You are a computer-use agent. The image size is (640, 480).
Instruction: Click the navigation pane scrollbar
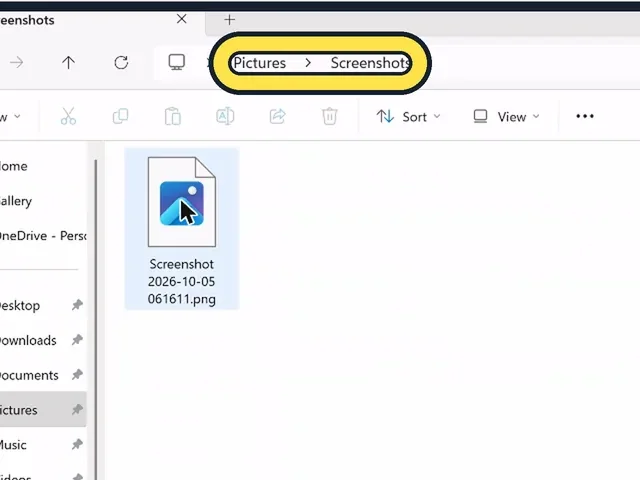96,318
